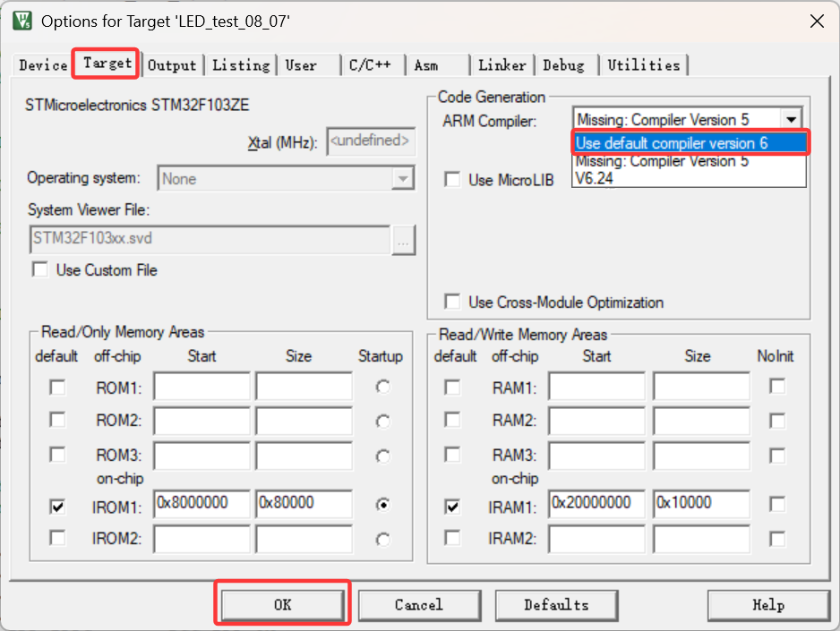Enable NoInit for IRAM1

click(777, 504)
